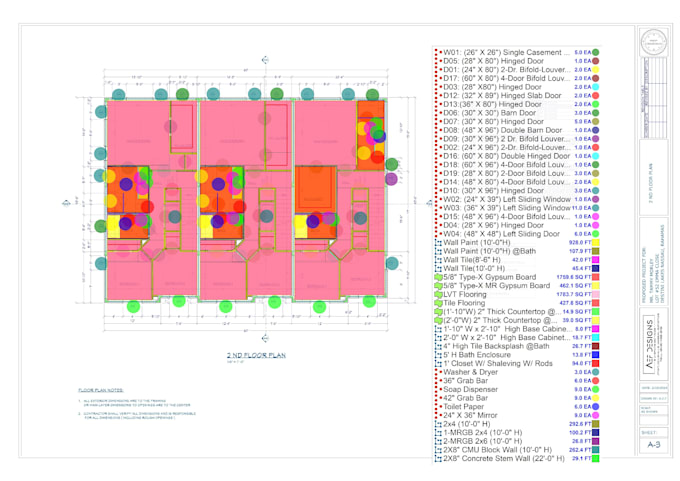Click the linear icon beside 1' Closet W/ Shelving W/ Rods
680x481 pixels.
pos(438,364)
